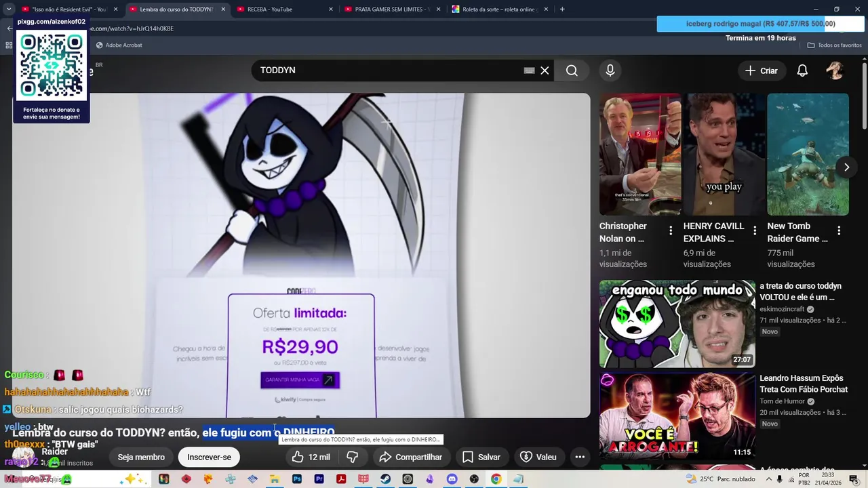
Task: Click the Seja membro button
Action: point(141,457)
